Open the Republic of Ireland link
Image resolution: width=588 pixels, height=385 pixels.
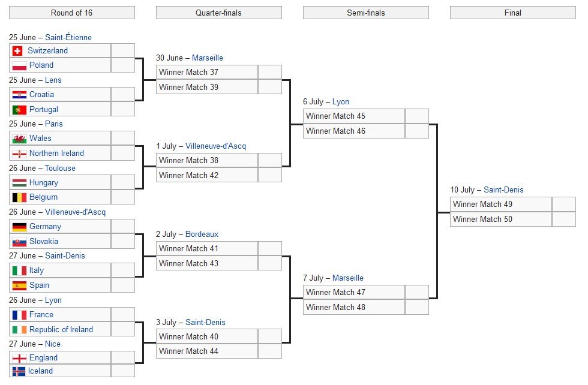[x=61, y=329]
